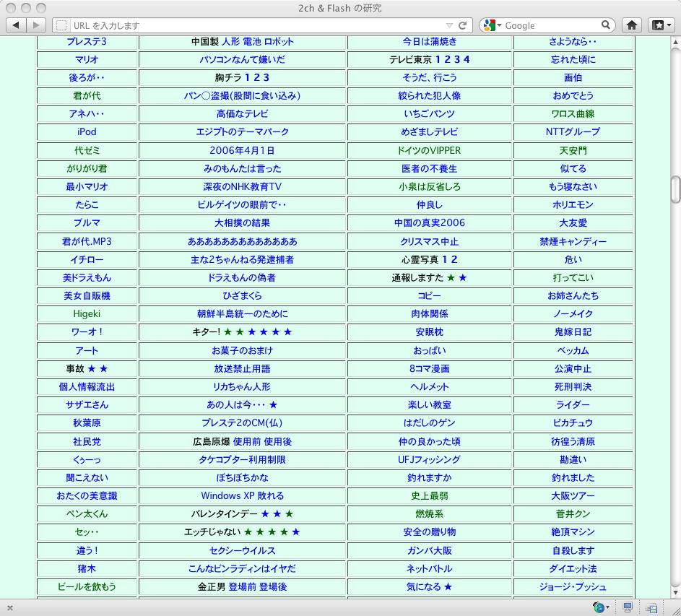Click link 2 next to 心霊写真
The width and height of the screenshot is (681, 616).
pos(454,259)
